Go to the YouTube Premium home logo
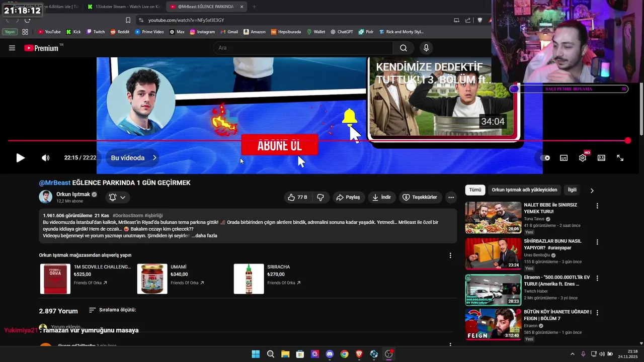This screenshot has height=362, width=644. pyautogui.click(x=41, y=48)
